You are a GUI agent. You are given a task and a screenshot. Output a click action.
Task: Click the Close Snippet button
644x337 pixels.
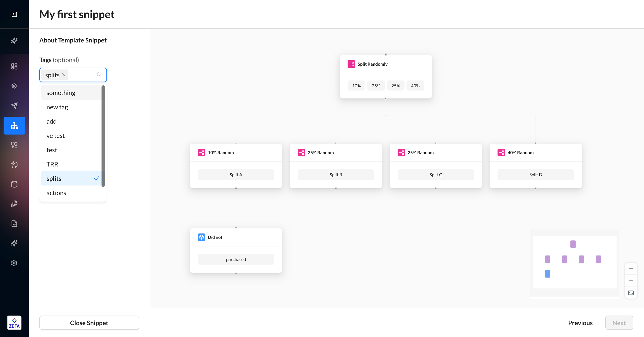click(89, 323)
